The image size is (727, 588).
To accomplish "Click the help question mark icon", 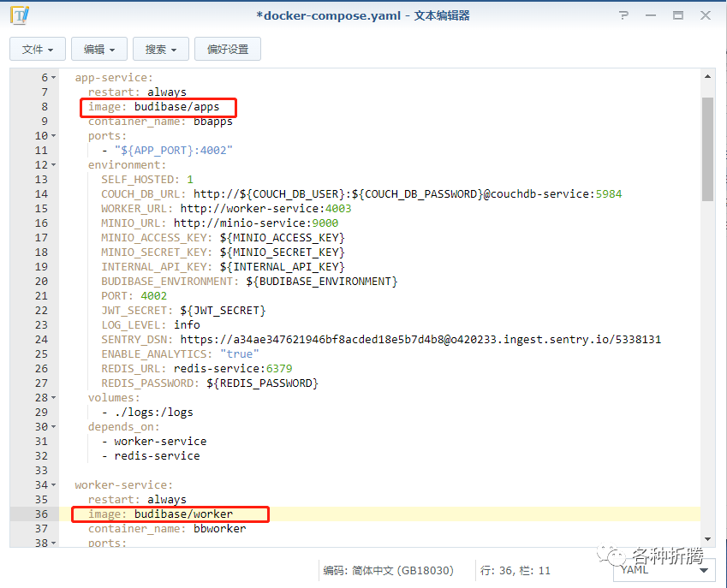I will point(623,15).
